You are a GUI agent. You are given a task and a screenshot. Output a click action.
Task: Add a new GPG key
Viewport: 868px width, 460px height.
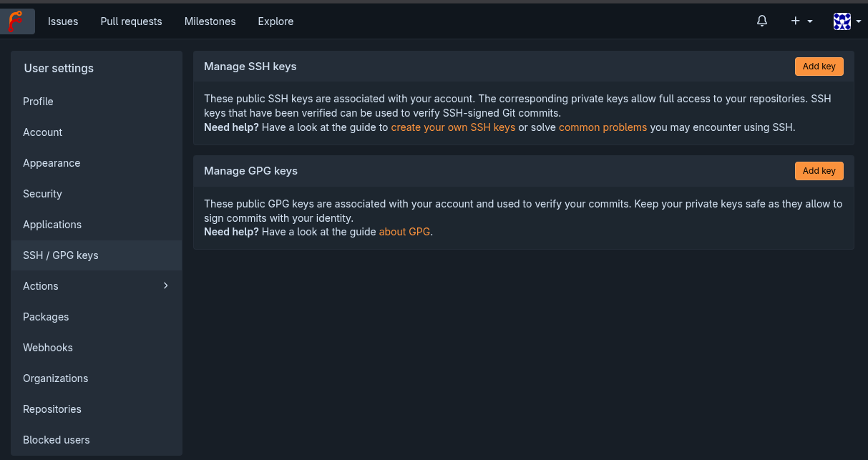[819, 171]
